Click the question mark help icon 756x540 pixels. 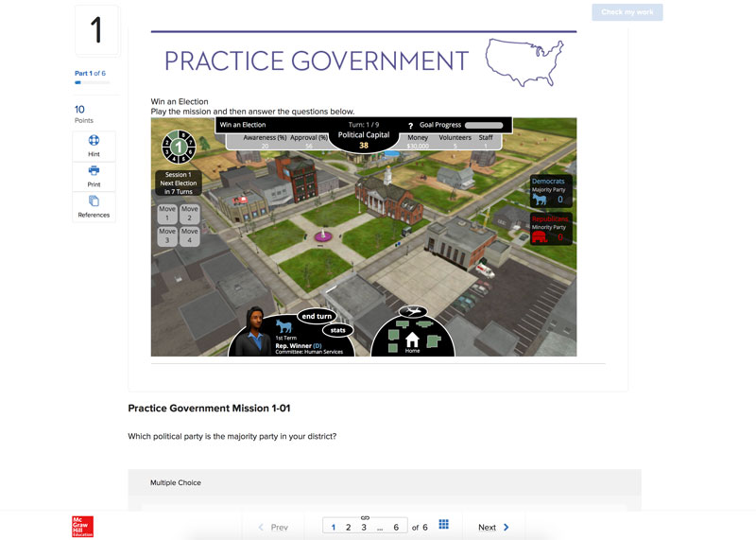pos(410,126)
